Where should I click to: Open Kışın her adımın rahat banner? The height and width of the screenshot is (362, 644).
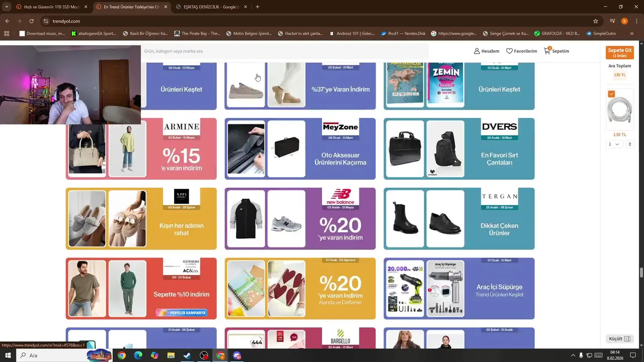141,219
